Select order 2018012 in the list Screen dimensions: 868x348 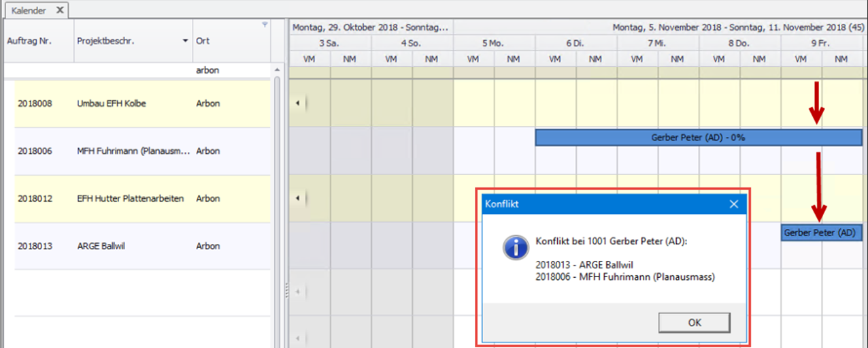35,199
